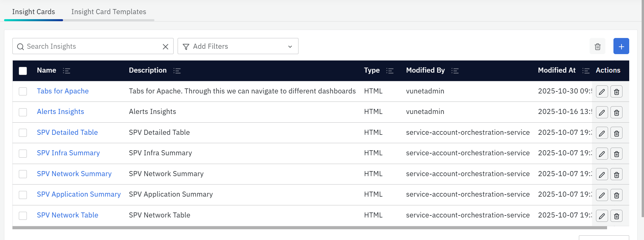Click the bulk delete trash icon above table

(x=597, y=46)
